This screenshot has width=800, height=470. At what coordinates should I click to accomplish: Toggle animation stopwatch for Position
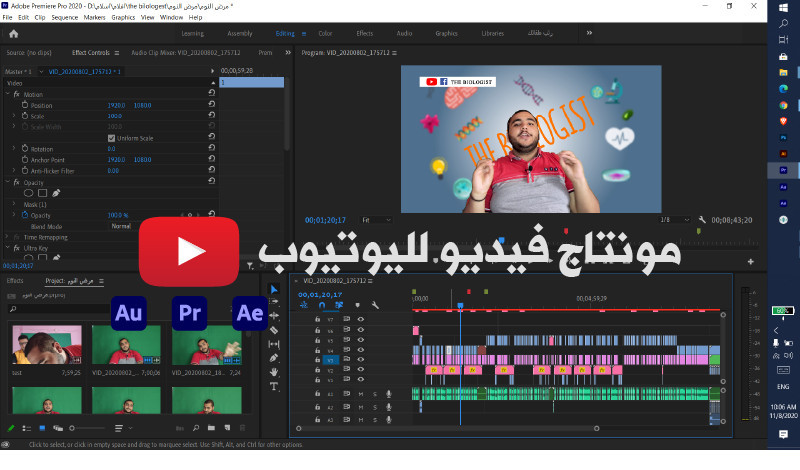[x=24, y=105]
